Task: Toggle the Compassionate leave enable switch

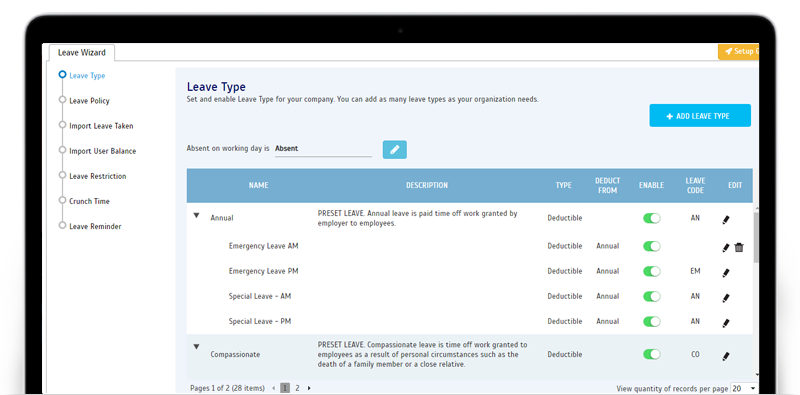Action: click(652, 354)
